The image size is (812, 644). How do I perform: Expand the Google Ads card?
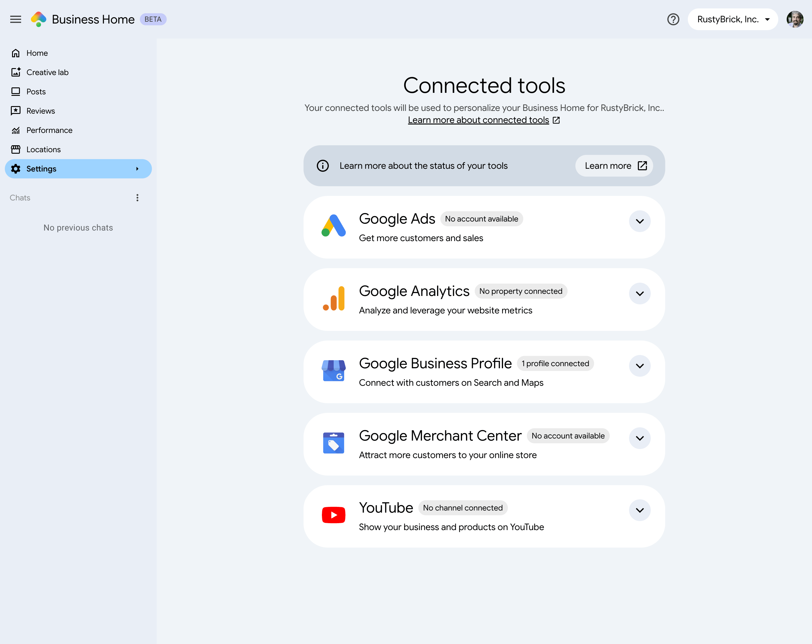(x=640, y=221)
